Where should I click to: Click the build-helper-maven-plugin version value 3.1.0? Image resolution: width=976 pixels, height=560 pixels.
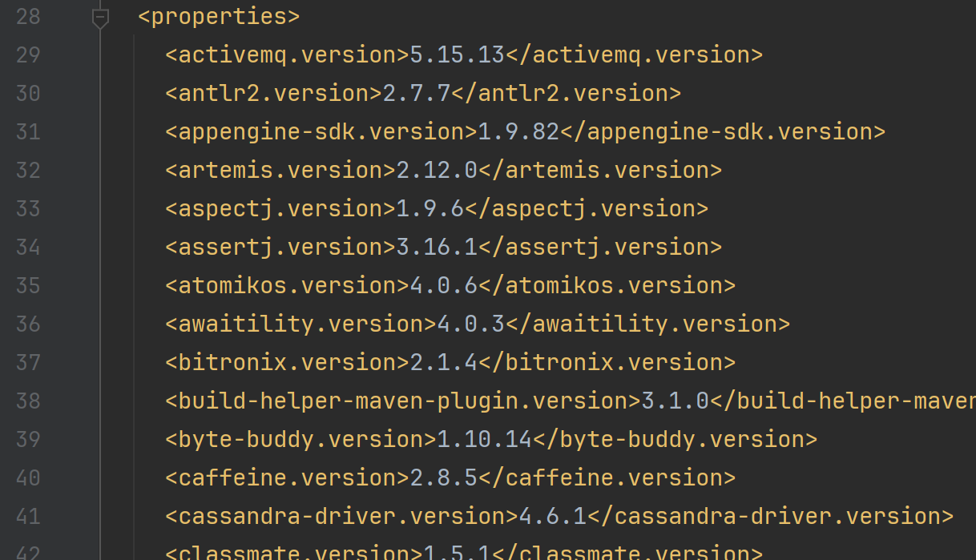point(675,401)
